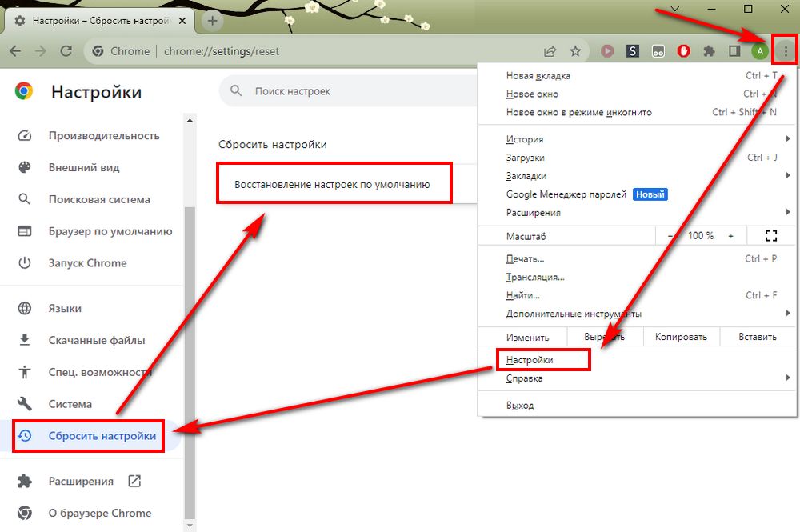The image size is (800, 532).
Task: Expand the Закладки submenu
Action: (x=637, y=176)
